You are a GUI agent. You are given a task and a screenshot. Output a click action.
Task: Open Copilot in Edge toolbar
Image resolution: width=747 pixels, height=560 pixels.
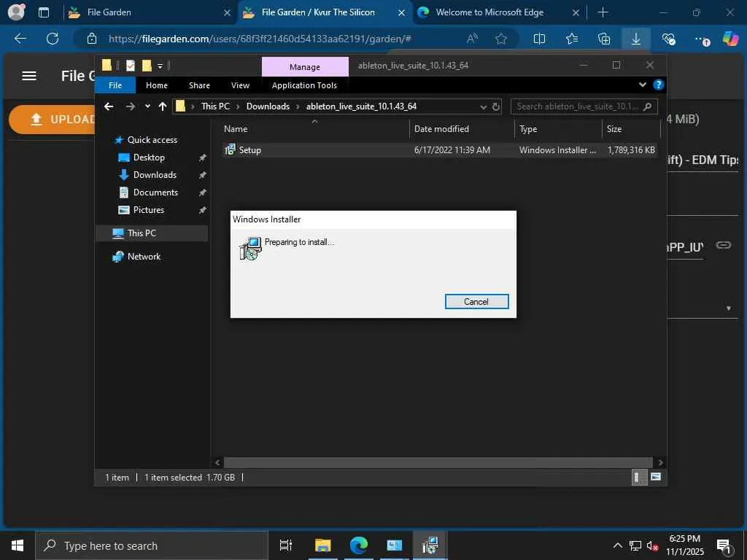[x=729, y=38]
